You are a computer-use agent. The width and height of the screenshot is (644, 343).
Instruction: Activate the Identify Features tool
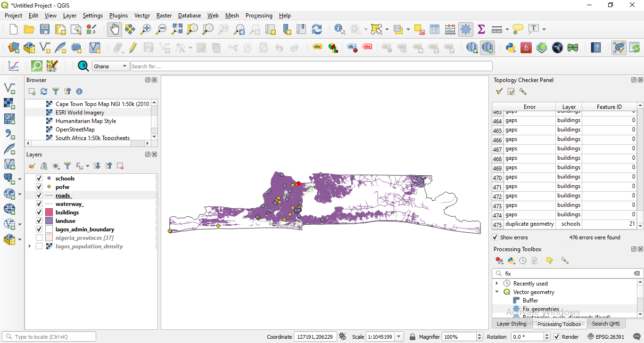pyautogui.click(x=339, y=29)
